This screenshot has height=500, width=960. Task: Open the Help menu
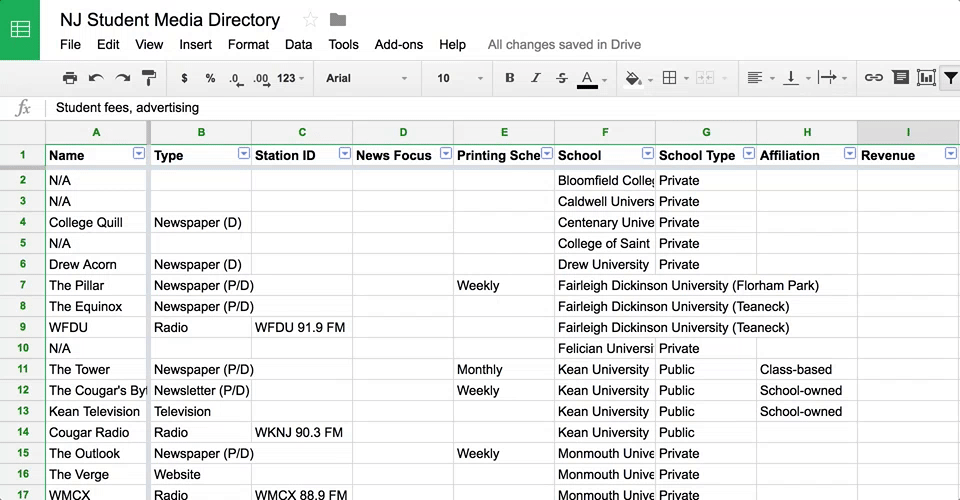click(x=452, y=45)
